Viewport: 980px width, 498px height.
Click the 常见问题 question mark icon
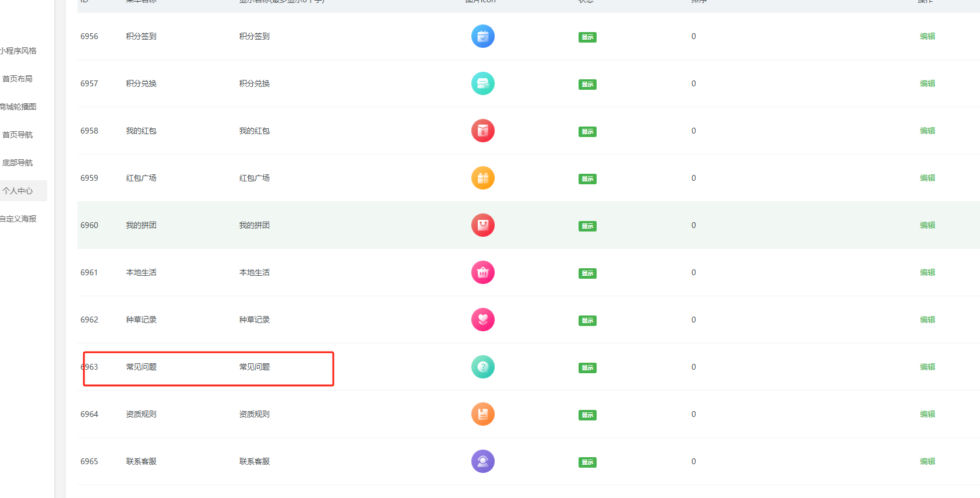[x=482, y=367]
